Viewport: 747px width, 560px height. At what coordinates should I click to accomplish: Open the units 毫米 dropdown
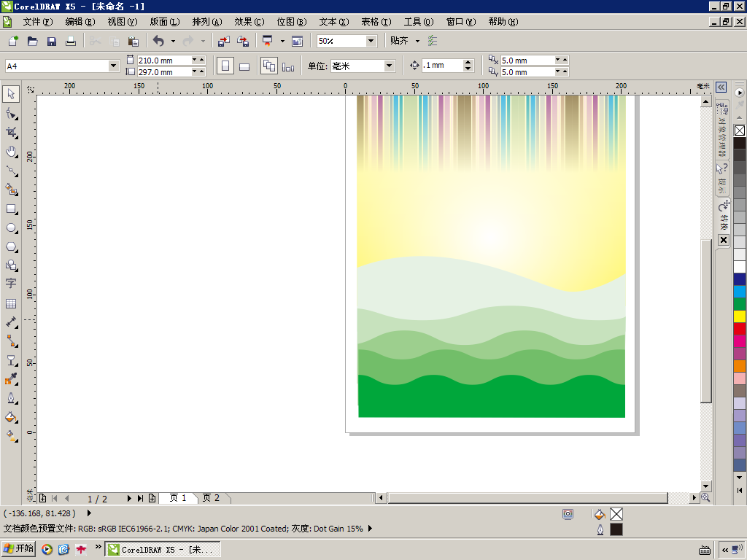pos(390,66)
